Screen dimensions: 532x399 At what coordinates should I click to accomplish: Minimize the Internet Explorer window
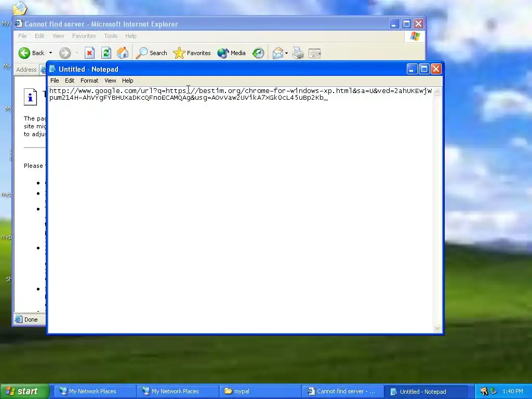coord(394,24)
